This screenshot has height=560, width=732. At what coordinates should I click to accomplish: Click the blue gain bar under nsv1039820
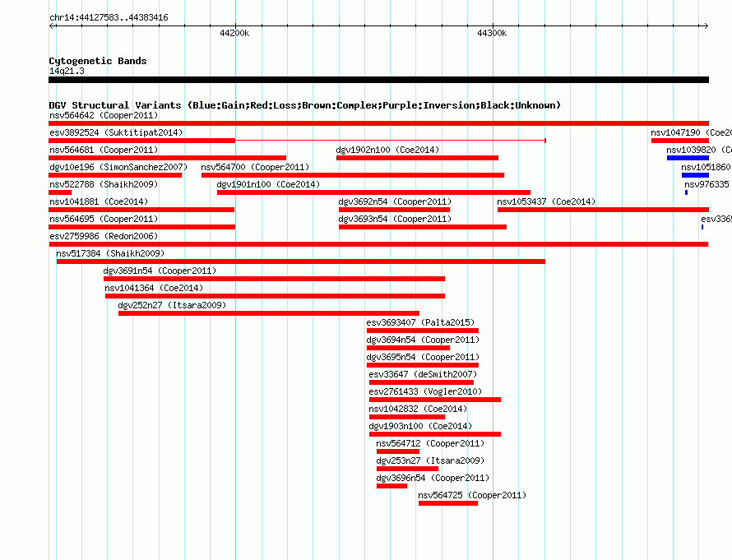tap(688, 158)
